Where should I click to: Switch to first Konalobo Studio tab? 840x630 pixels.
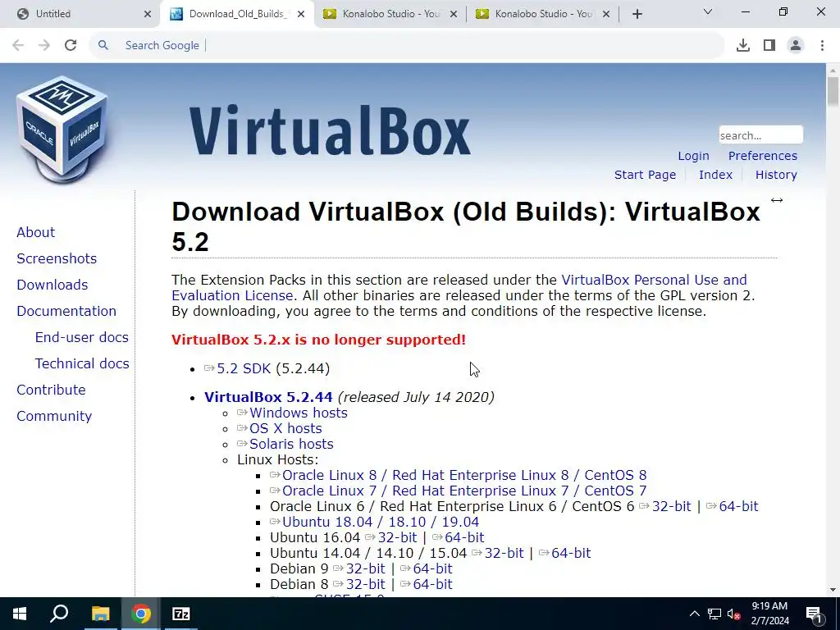391,14
